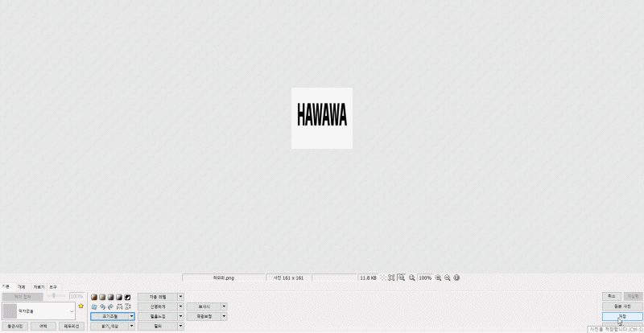Click the 저장 save button
Image resolution: width=644 pixels, height=333 pixels.
(622, 316)
